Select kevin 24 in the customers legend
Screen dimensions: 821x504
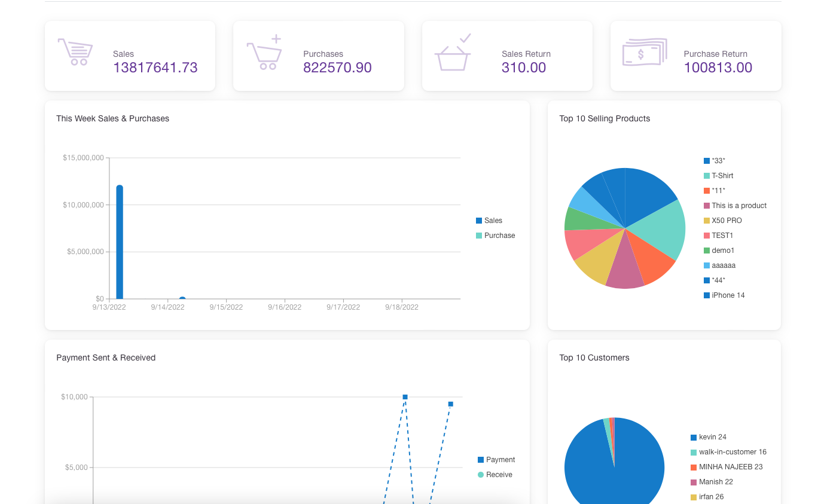[x=712, y=437]
